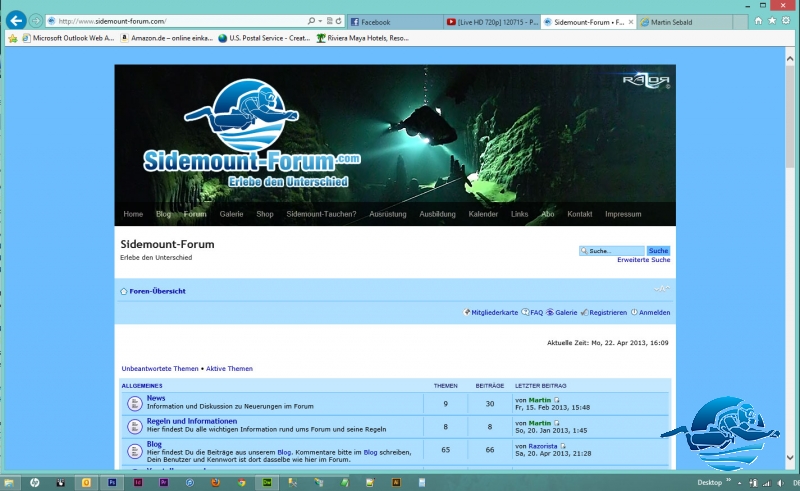Open the Ausbildung menu item
Image resolution: width=800 pixels, height=491 pixels.
click(437, 214)
